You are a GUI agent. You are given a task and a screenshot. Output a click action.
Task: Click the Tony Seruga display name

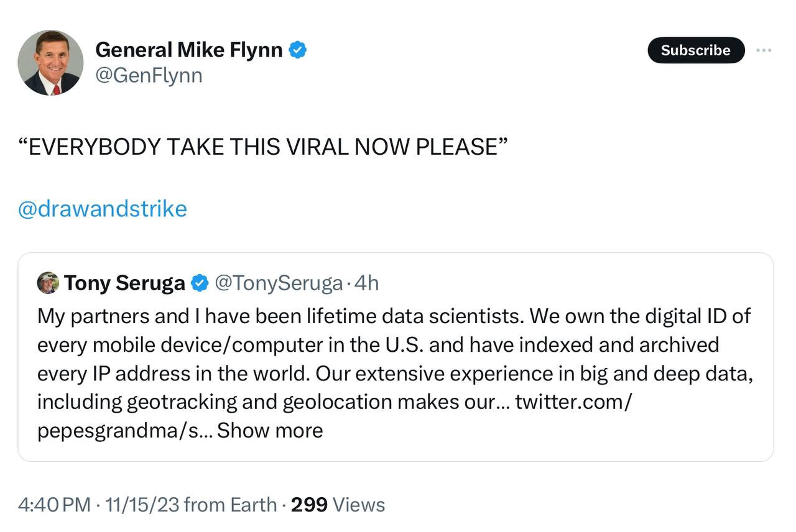[x=124, y=283]
